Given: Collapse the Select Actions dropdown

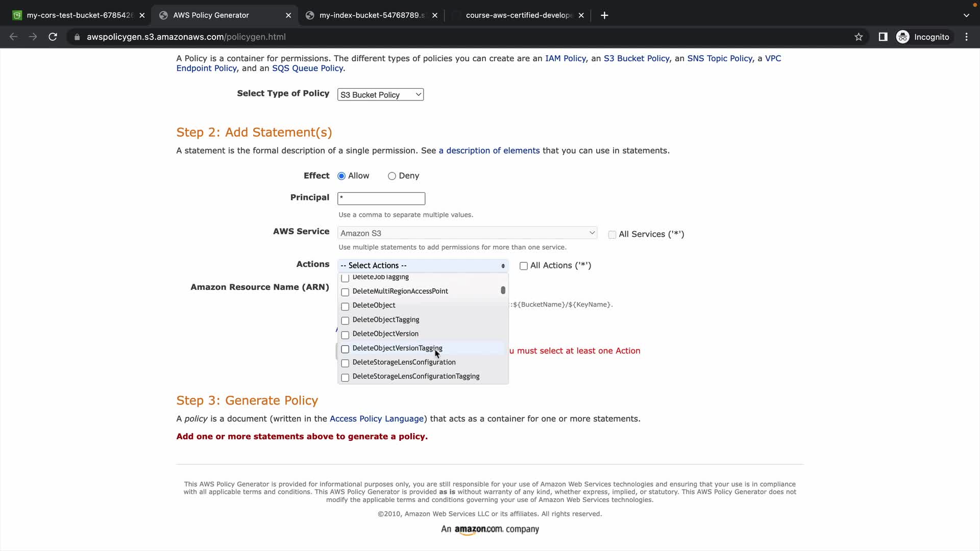Looking at the screenshot, I should click(x=423, y=265).
